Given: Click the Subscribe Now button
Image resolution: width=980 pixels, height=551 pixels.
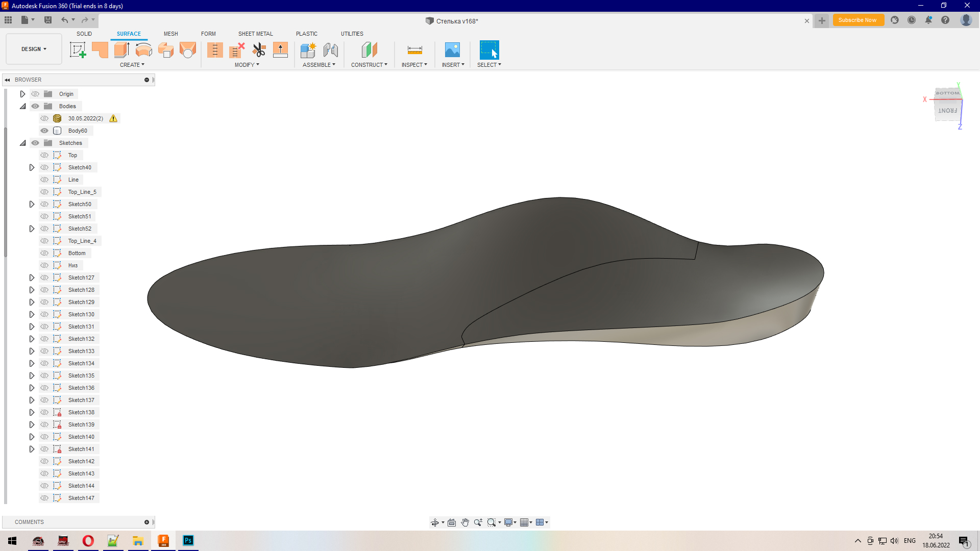Looking at the screenshot, I should (x=857, y=20).
